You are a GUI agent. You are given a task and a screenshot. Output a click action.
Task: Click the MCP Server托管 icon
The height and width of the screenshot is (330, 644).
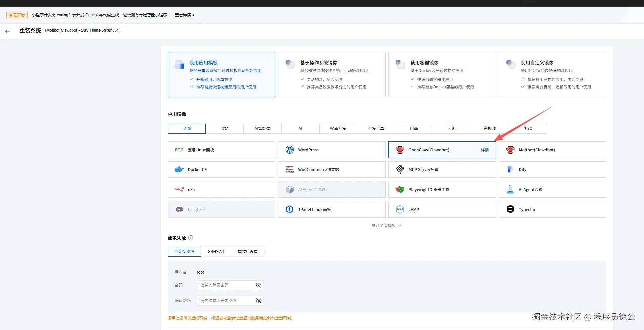400,169
